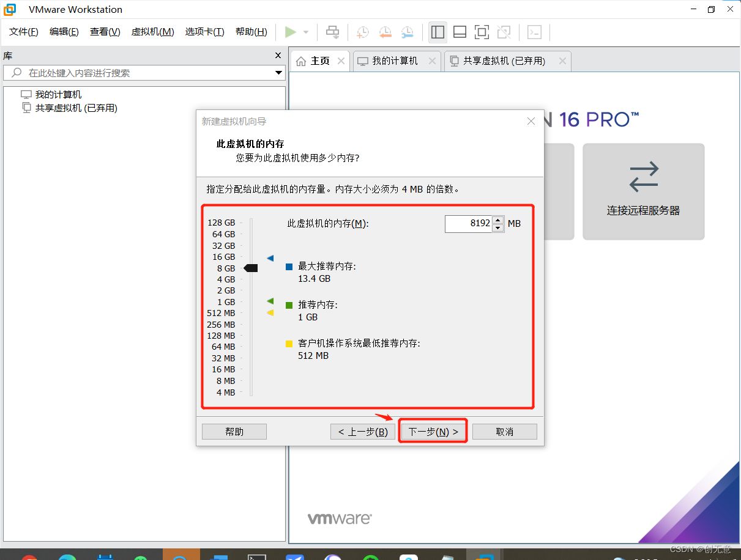This screenshot has width=741, height=560.
Task: Toggle the show library sidebar icon
Action: click(438, 32)
